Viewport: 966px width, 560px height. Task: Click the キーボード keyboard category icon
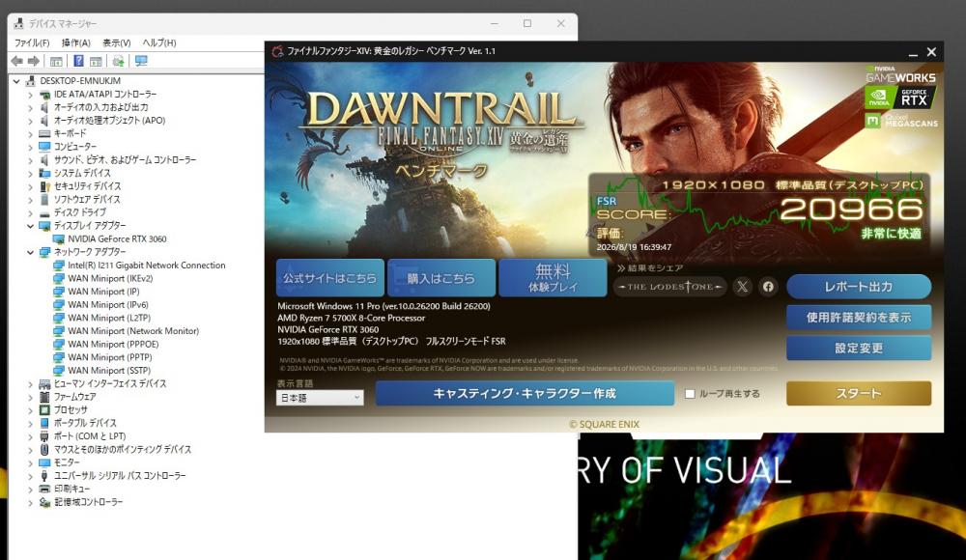click(x=44, y=133)
